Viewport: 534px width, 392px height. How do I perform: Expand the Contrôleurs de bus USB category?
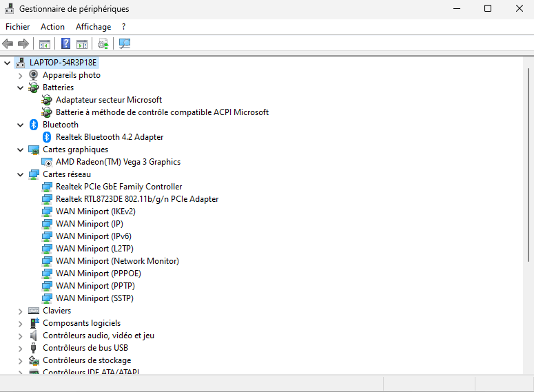pos(21,349)
